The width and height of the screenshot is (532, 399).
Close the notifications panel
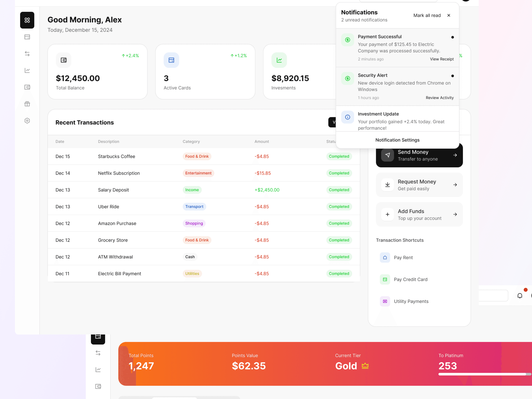tap(449, 15)
